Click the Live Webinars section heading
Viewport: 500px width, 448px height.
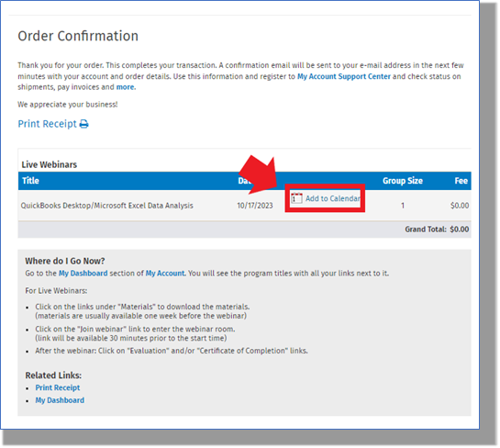click(50, 164)
